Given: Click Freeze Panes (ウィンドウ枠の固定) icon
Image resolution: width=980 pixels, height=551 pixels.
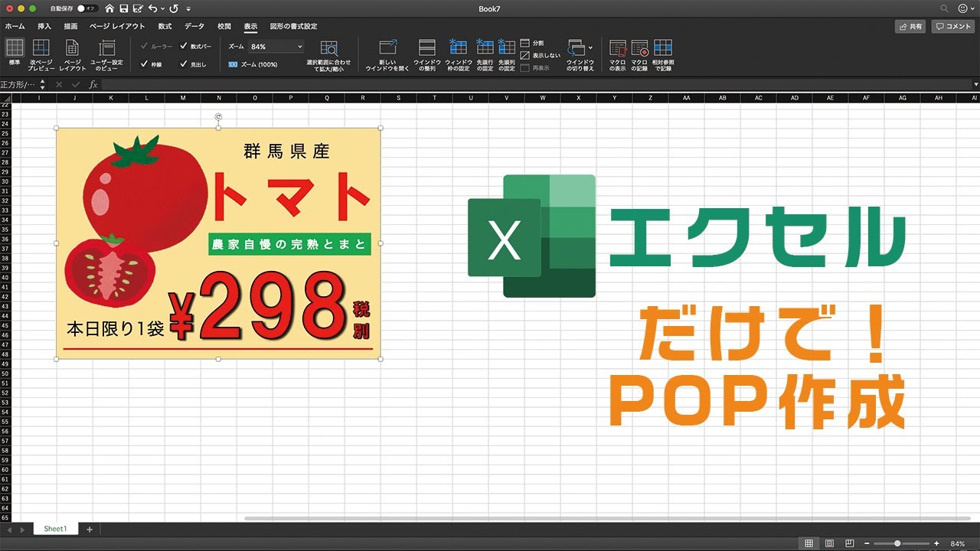Looking at the screenshot, I should [458, 49].
